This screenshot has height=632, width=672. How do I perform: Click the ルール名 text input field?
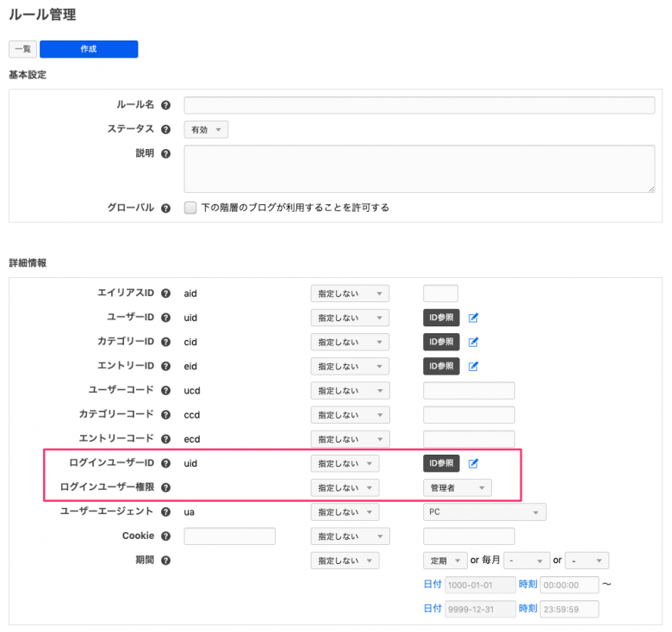419,105
